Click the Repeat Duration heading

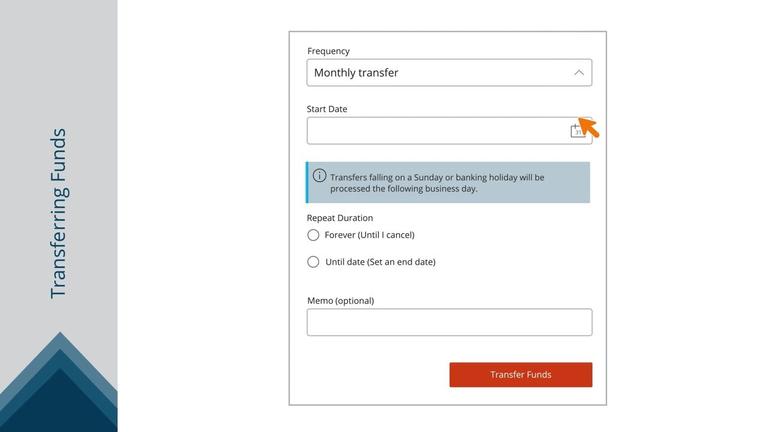click(339, 217)
